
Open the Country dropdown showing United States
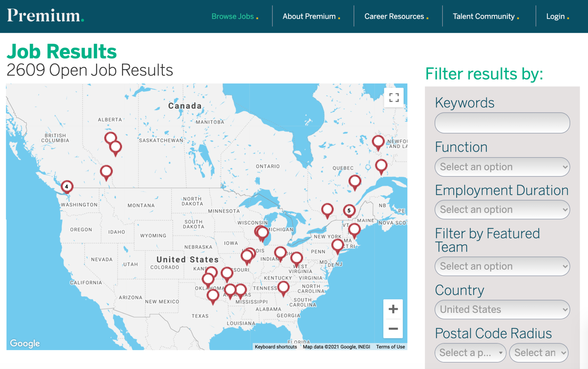coord(502,310)
